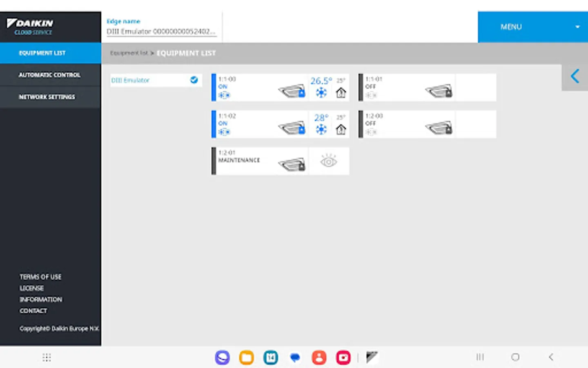Click cooling snowflake icon for 1:1-00
Screen dimensions: 588x368
(321, 93)
